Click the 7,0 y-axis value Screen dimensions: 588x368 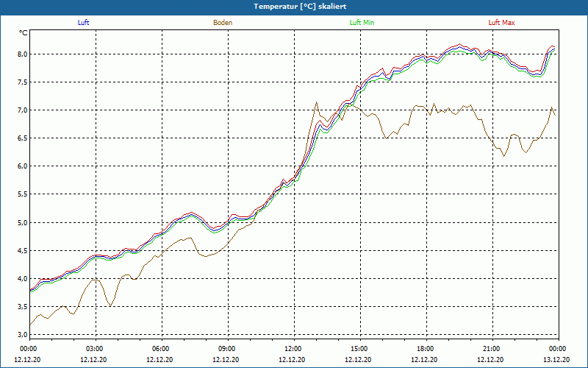[24, 110]
